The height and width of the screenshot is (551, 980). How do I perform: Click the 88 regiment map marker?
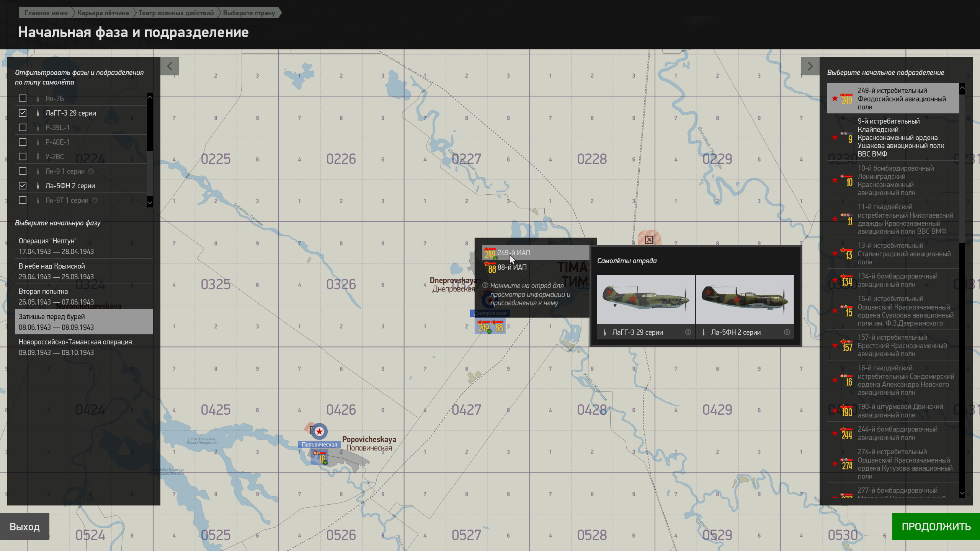(x=498, y=327)
